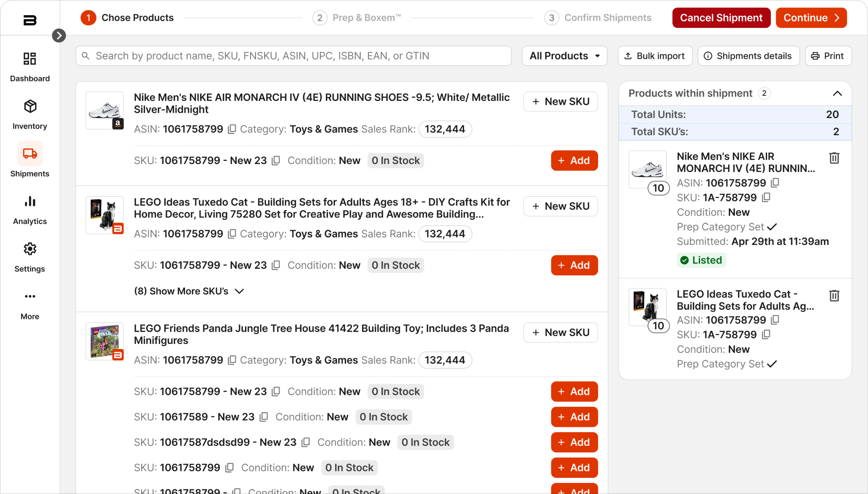868x494 pixels.
Task: Add Nike Air Monarch SKU to shipment
Action: pyautogui.click(x=574, y=160)
